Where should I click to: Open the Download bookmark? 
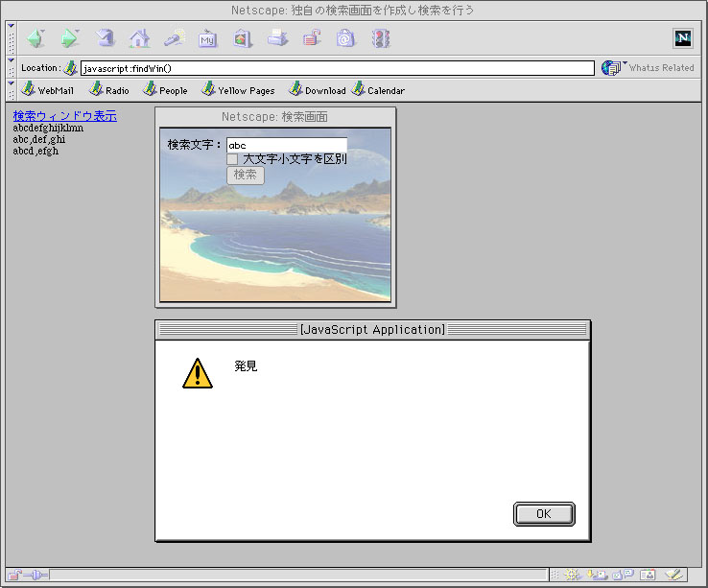point(318,90)
